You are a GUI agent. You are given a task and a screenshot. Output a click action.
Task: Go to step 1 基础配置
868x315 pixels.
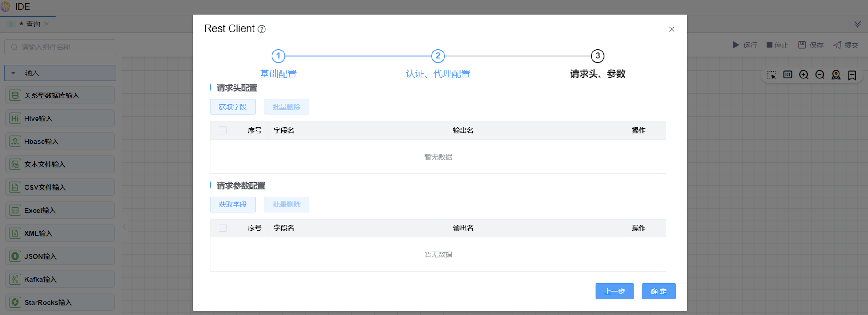(x=278, y=56)
